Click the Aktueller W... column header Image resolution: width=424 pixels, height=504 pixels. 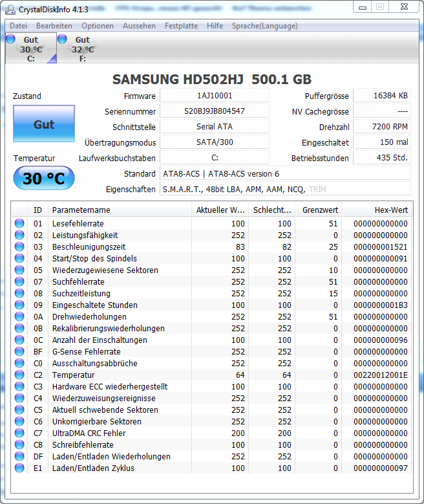(x=220, y=210)
